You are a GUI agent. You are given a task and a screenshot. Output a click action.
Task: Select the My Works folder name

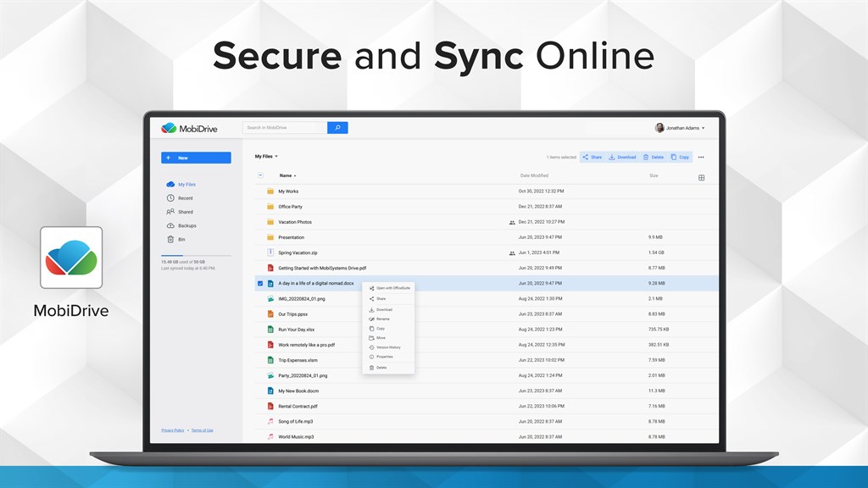pyautogui.click(x=288, y=191)
